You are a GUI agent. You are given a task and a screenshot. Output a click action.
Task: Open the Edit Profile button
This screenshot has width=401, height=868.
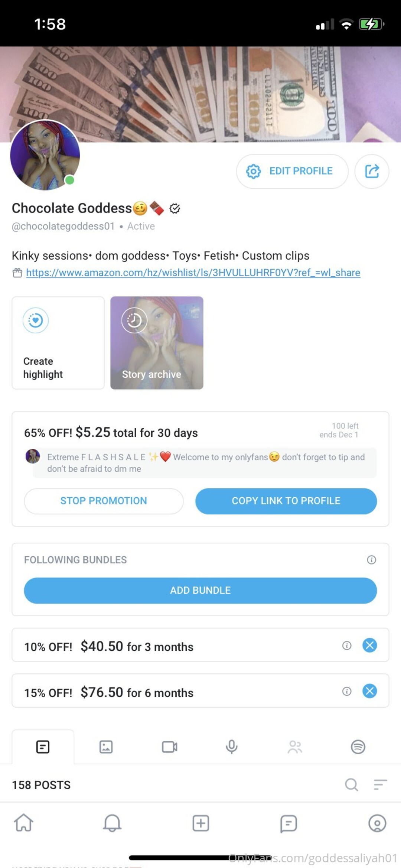292,171
